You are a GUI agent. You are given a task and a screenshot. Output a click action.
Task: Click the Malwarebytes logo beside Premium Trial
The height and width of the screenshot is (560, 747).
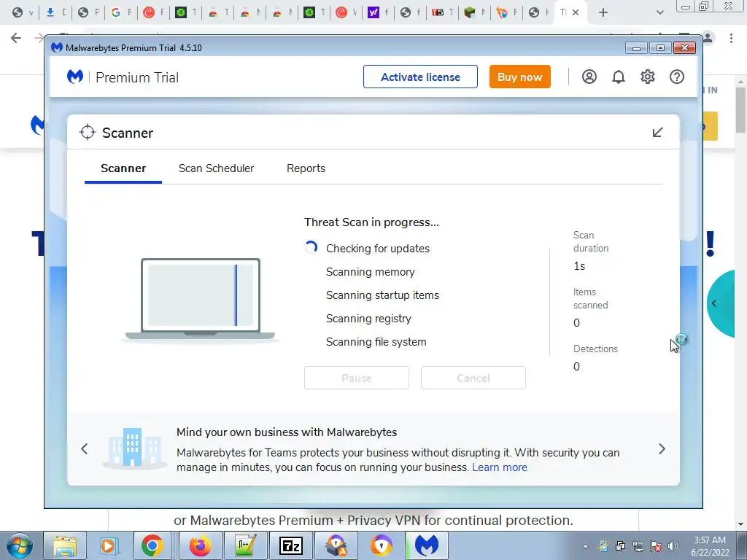pos(75,77)
